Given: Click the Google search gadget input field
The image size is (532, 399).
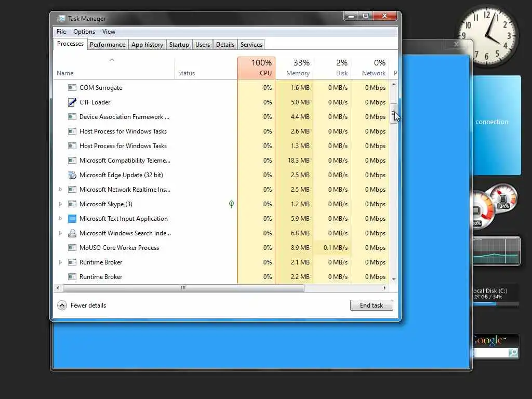Looking at the screenshot, I should tap(490, 353).
